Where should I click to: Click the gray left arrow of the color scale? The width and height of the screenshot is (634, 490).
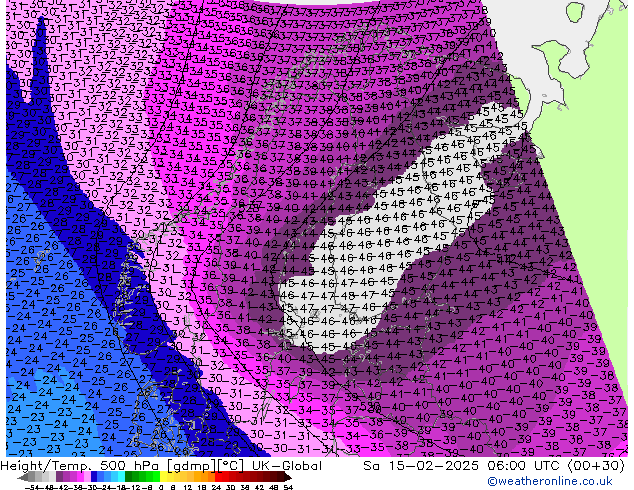pos(23,477)
